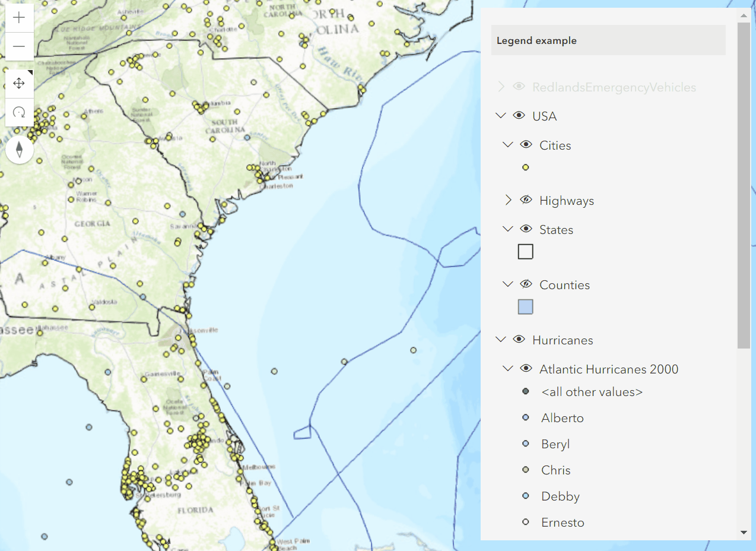Hide the USA layer
Image resolution: width=756 pixels, height=551 pixels.
(519, 116)
